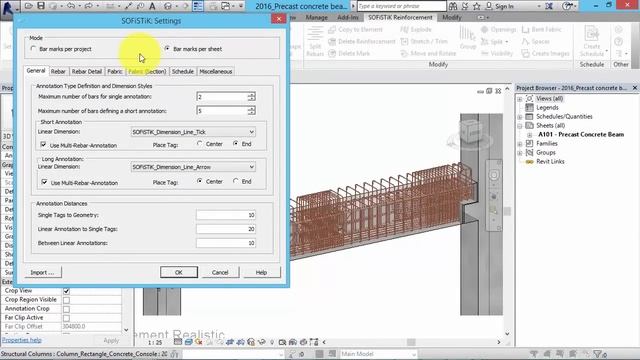Screen dimensions: 640x360
Task: Select Bar marks per sheet radio button
Action: click(167, 49)
